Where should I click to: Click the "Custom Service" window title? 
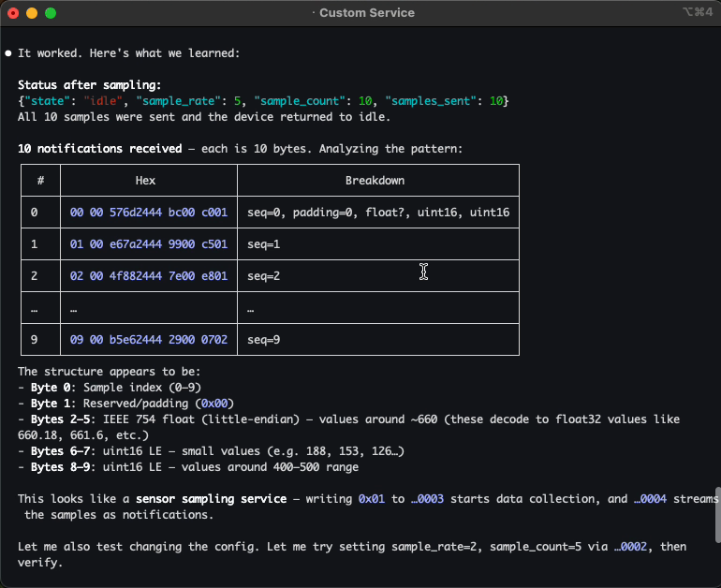point(366,13)
